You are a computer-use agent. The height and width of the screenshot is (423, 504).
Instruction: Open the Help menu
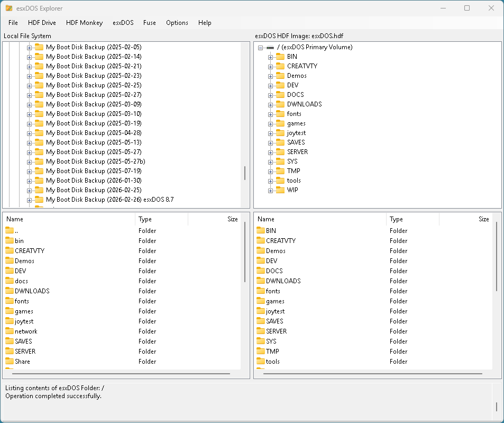tap(205, 23)
